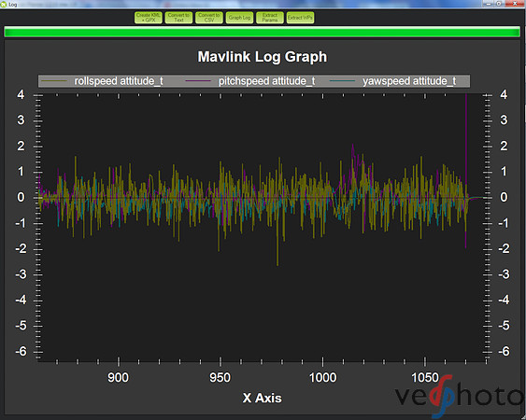Click the 950 x-axis tick label
Image resolution: width=526 pixels, height=420 pixels.
[220, 378]
